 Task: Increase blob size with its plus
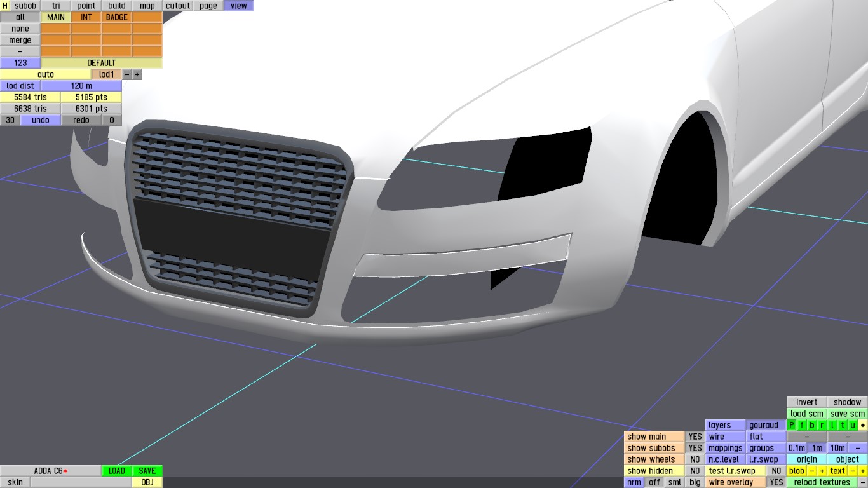[822, 471]
